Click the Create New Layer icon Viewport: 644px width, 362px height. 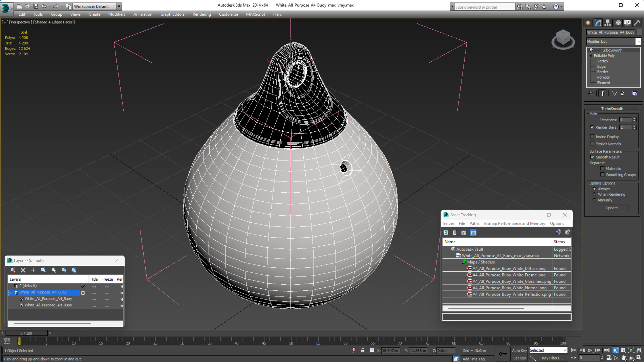click(13, 270)
